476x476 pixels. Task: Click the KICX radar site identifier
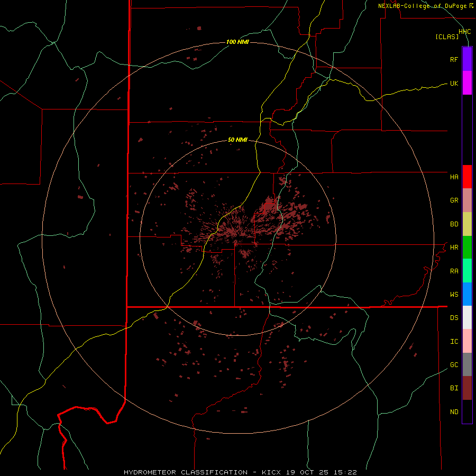(271, 472)
